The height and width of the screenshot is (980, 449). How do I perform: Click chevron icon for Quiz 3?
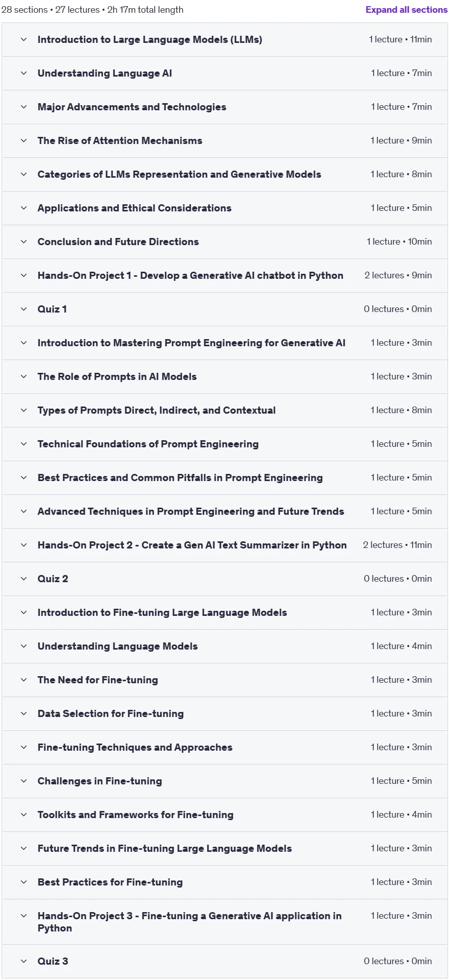pos(23,961)
